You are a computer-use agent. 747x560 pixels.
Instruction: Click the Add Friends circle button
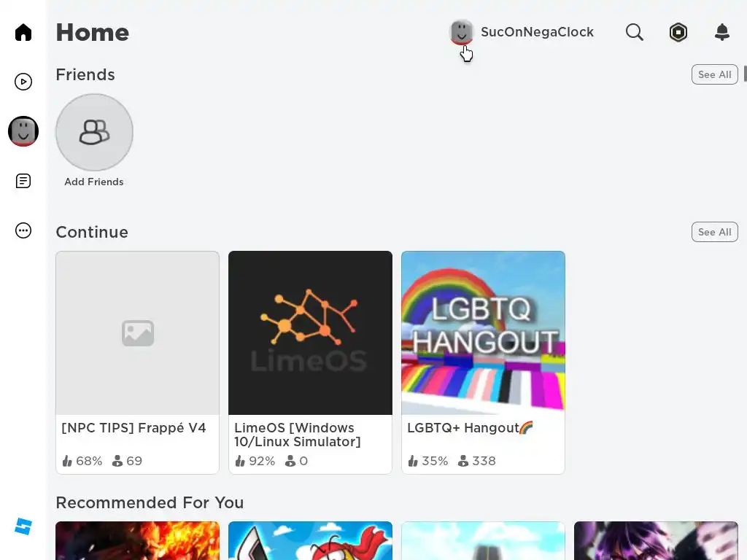click(94, 132)
